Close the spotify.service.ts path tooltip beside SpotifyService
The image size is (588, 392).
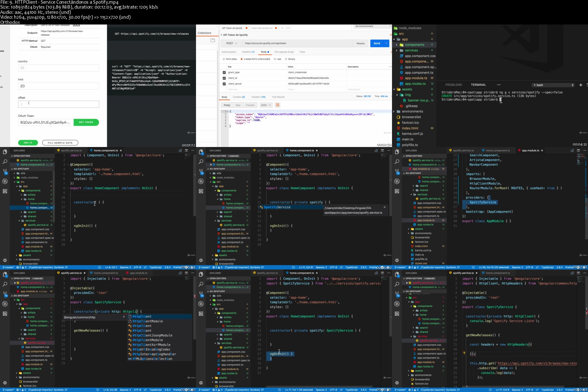385,207
